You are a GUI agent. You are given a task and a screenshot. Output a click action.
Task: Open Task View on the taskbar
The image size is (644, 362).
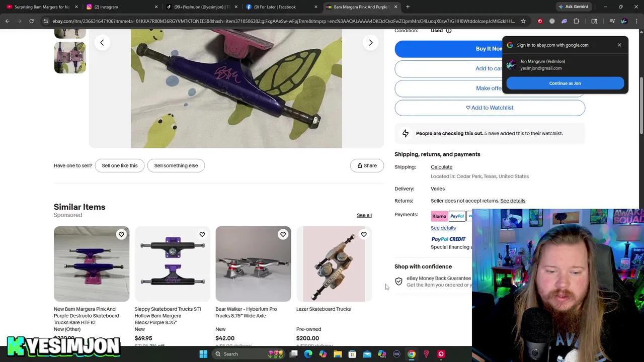(x=294, y=354)
